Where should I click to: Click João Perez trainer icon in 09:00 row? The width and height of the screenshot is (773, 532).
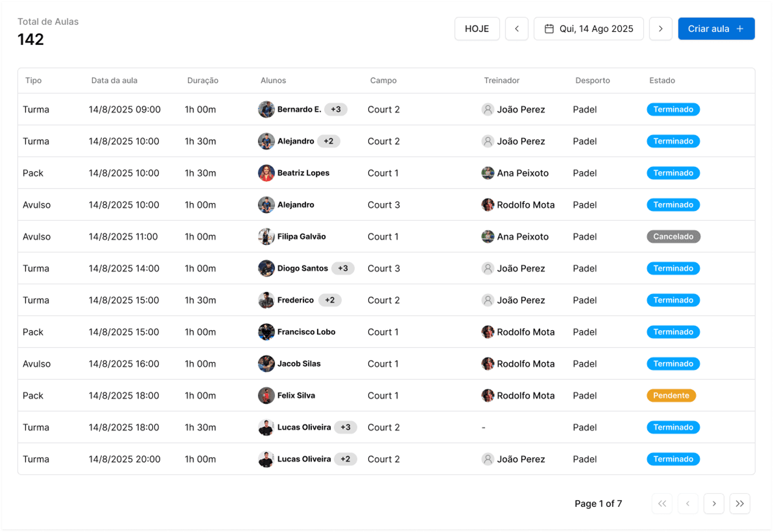[x=488, y=109]
